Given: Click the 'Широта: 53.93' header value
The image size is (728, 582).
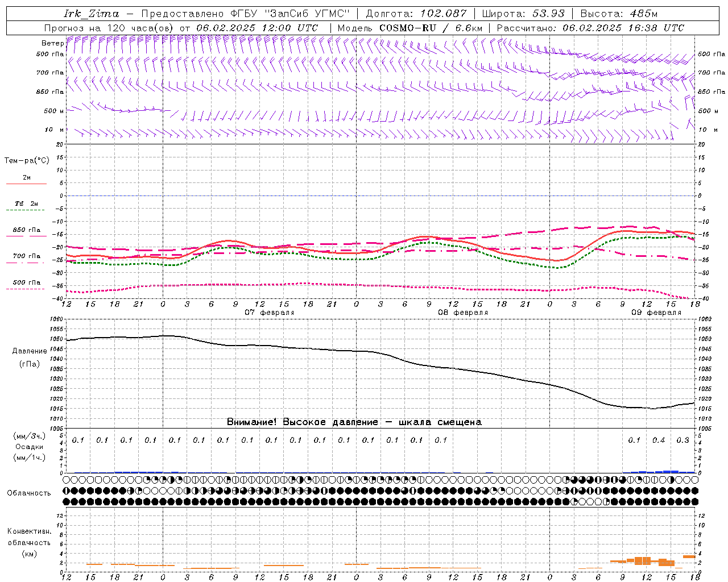Looking at the screenshot, I should [x=523, y=14].
